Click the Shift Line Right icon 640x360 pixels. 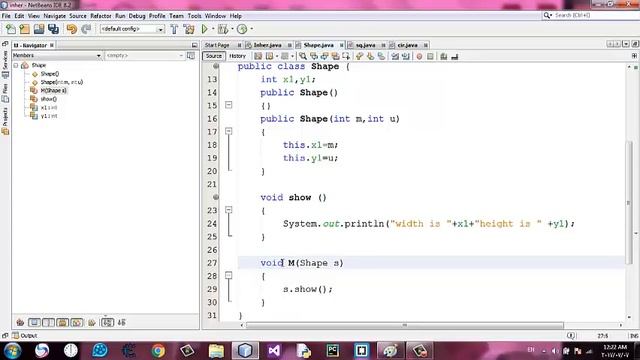(x=406, y=56)
